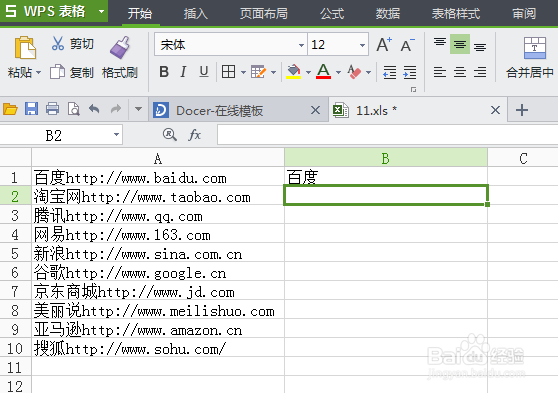Open the 审阅 ribbon tab
This screenshot has width=558, height=393.
tap(524, 14)
